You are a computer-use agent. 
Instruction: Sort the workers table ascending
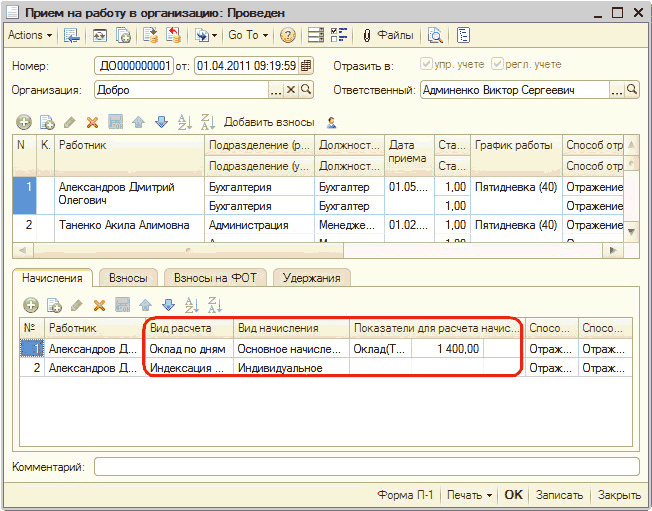183,122
